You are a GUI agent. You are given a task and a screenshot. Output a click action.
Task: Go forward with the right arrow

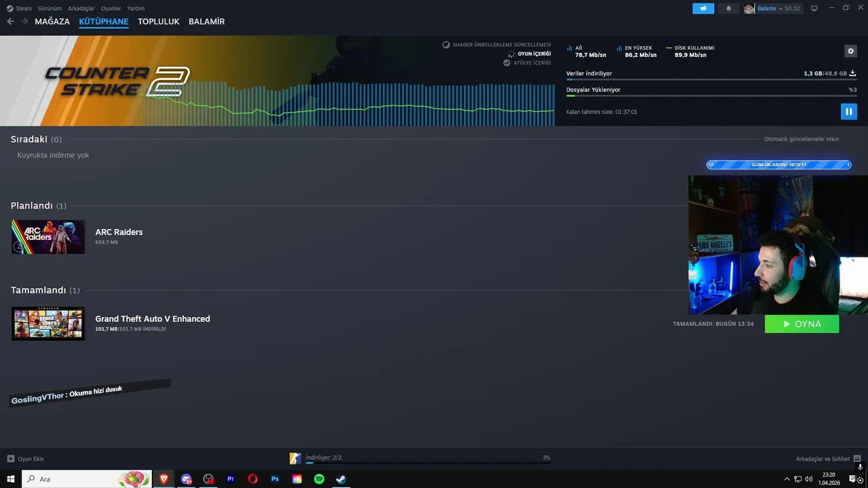(24, 22)
